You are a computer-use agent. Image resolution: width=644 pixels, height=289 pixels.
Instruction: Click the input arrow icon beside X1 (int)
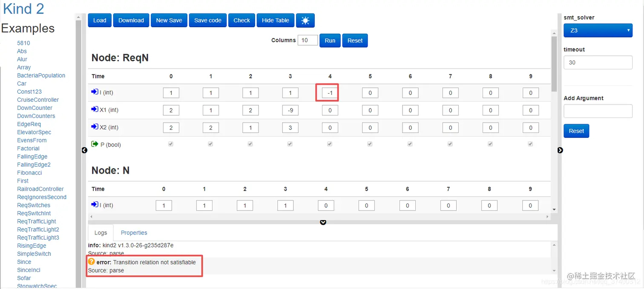click(95, 109)
